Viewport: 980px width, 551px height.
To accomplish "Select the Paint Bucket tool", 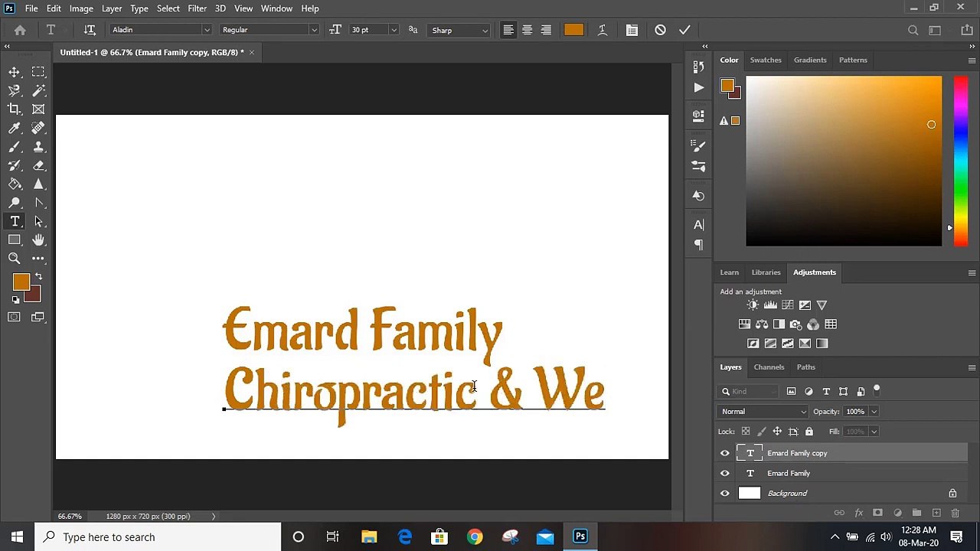I will pyautogui.click(x=15, y=184).
